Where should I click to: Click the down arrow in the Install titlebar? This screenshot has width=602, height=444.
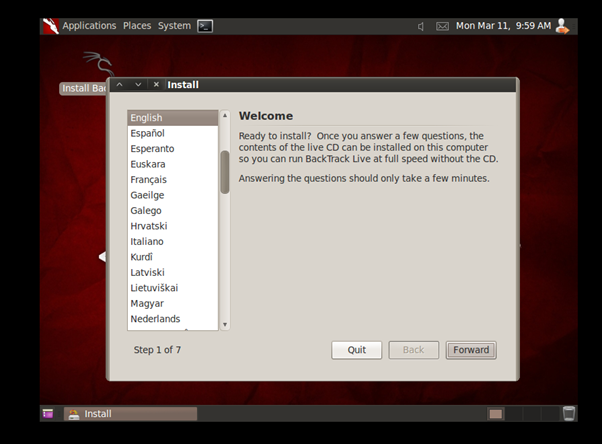[138, 84]
